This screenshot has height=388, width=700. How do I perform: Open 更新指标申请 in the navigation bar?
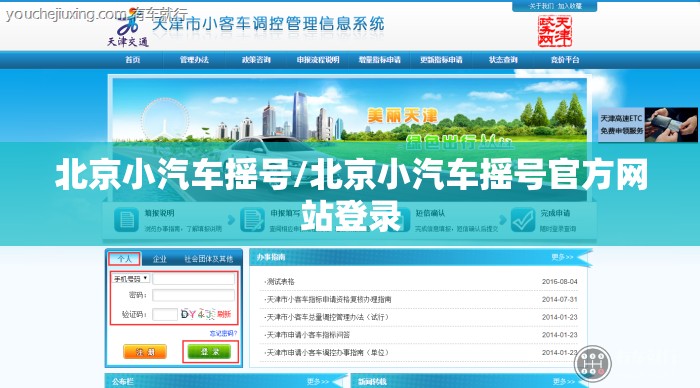441,60
